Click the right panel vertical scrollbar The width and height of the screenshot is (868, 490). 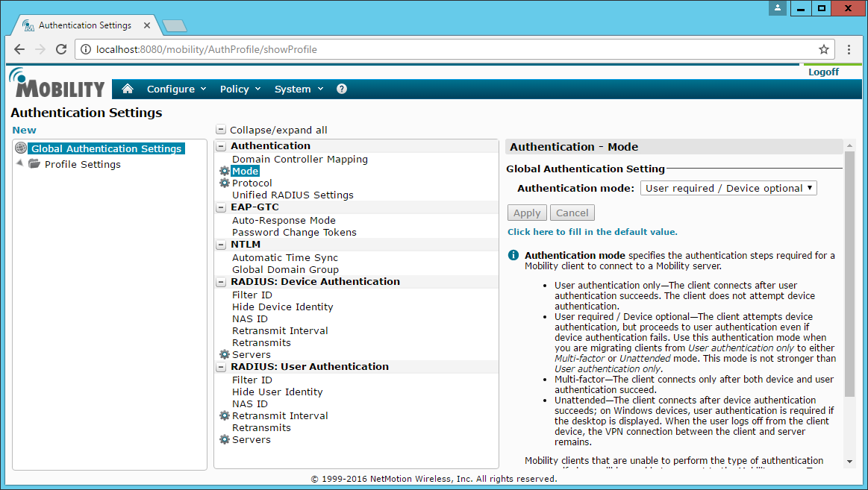click(849, 298)
